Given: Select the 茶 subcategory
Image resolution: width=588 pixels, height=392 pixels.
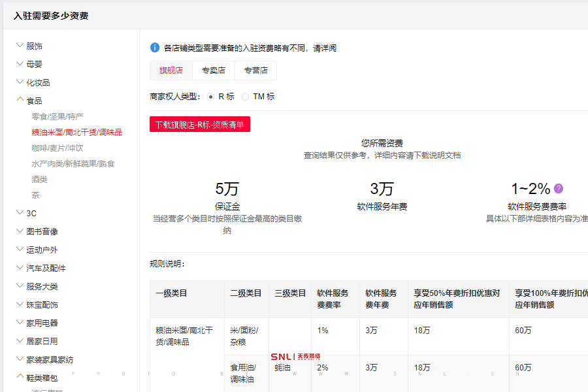Looking at the screenshot, I should pyautogui.click(x=34, y=195).
